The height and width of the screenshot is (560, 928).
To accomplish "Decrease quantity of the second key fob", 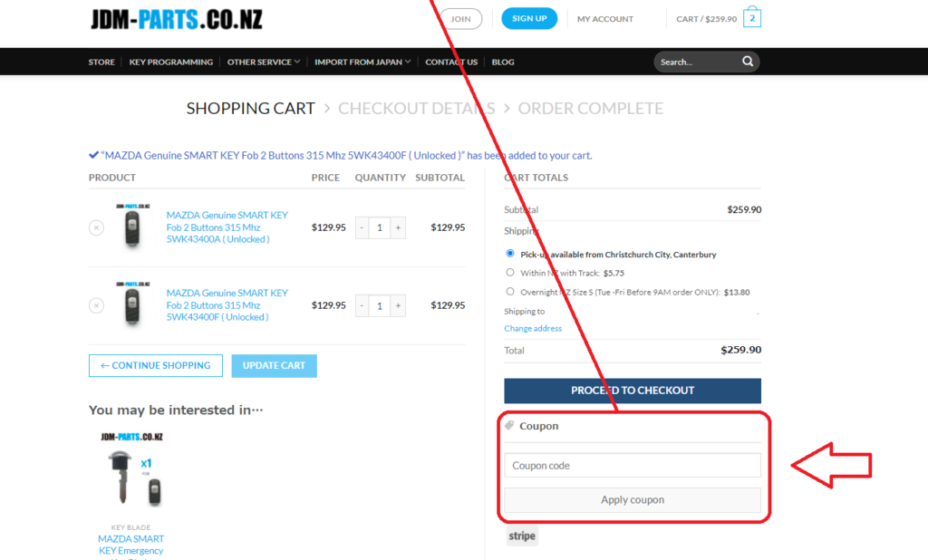I will coord(361,305).
